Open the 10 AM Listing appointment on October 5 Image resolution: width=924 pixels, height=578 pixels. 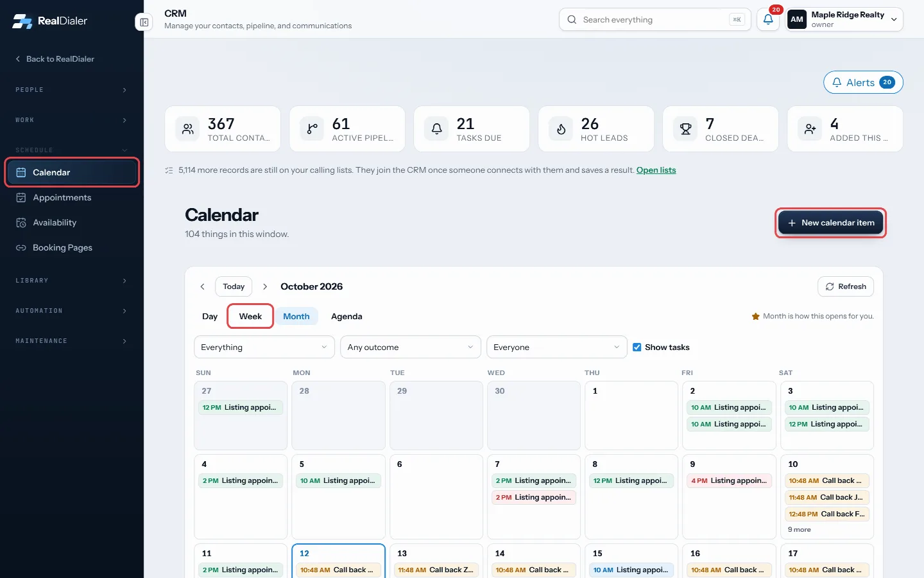[338, 480]
